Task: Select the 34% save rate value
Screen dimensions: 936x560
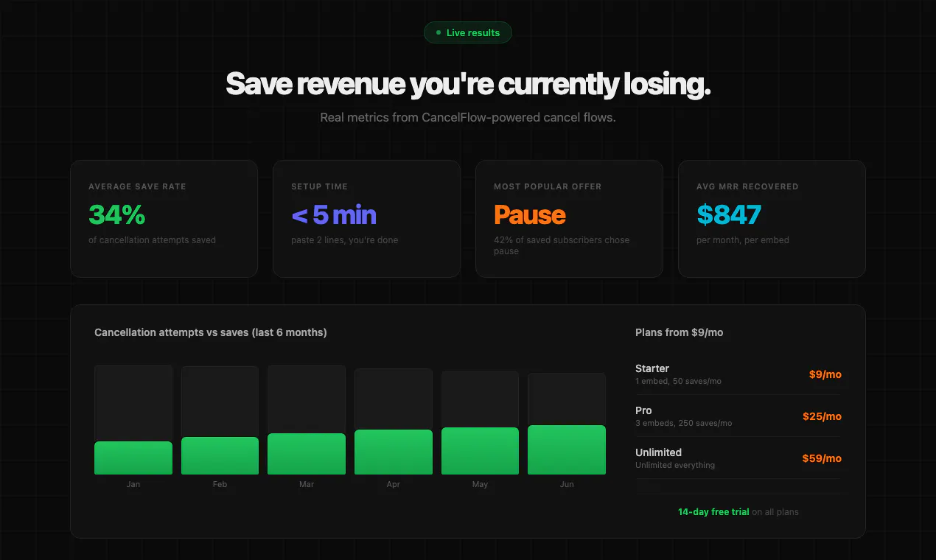Action: coord(116,214)
